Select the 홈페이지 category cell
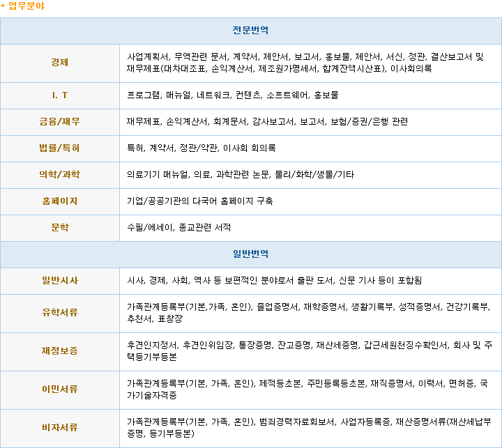This screenshot has height=448, width=502. coord(60,201)
